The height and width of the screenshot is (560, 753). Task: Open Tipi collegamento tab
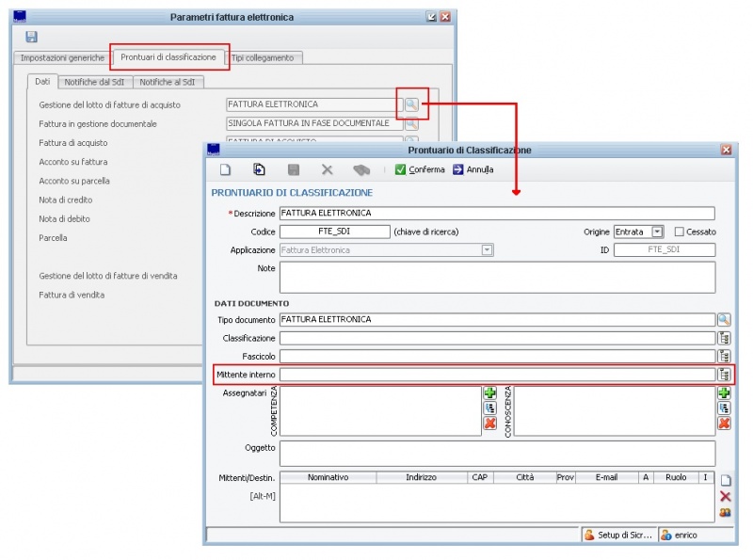click(x=263, y=57)
